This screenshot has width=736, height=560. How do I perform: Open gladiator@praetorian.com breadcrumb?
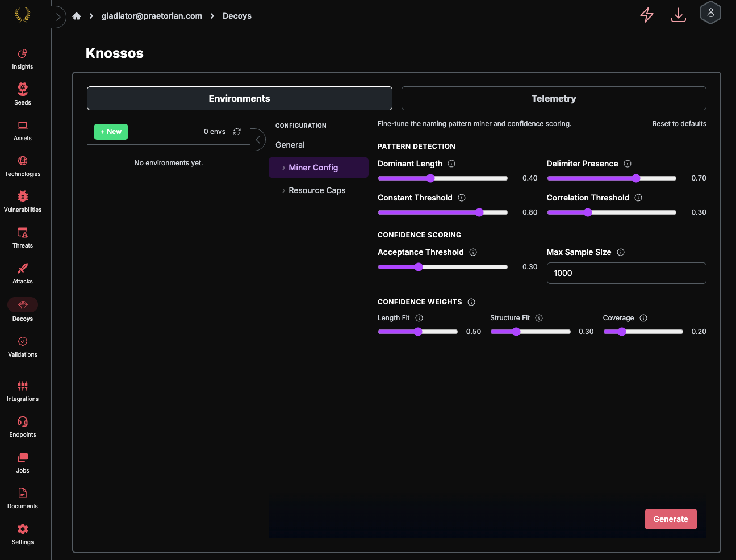(152, 16)
